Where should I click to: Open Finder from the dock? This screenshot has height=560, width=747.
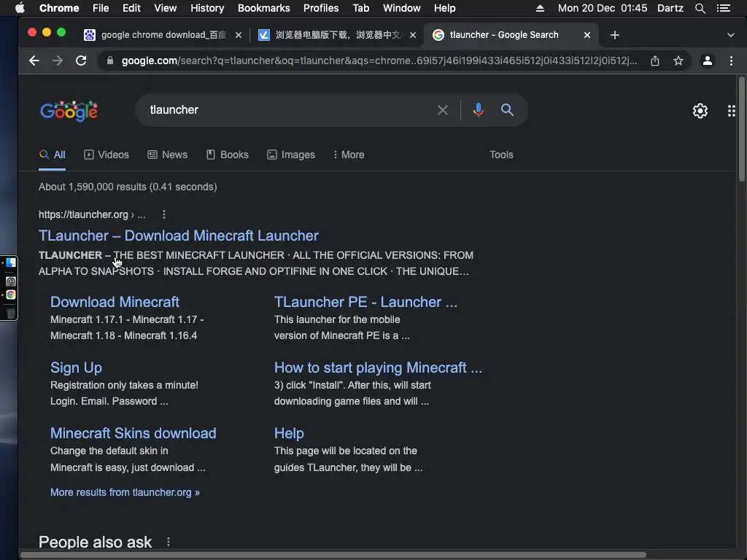tap(10, 262)
